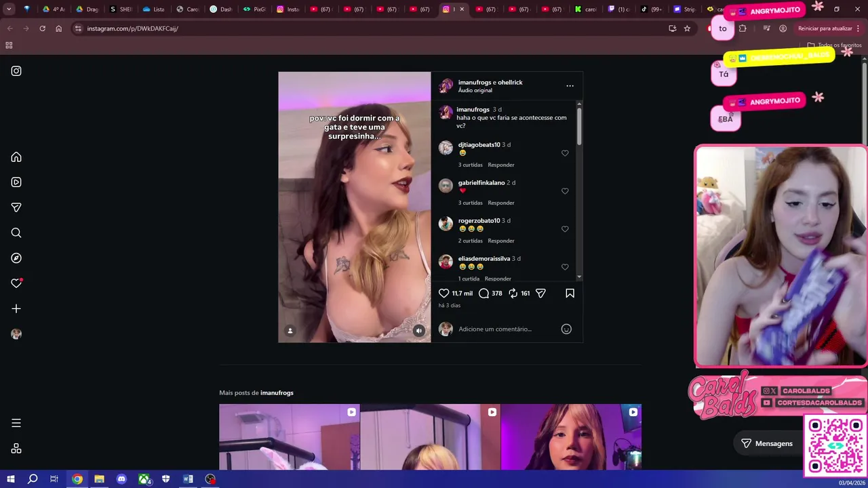
Task: Open the first bunny-ears reel thumbnail
Action: tap(290, 437)
